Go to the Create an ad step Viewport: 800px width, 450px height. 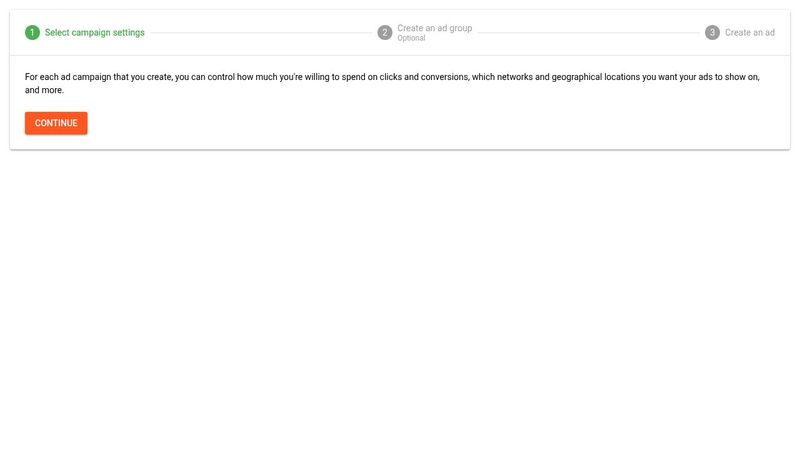[x=749, y=33]
